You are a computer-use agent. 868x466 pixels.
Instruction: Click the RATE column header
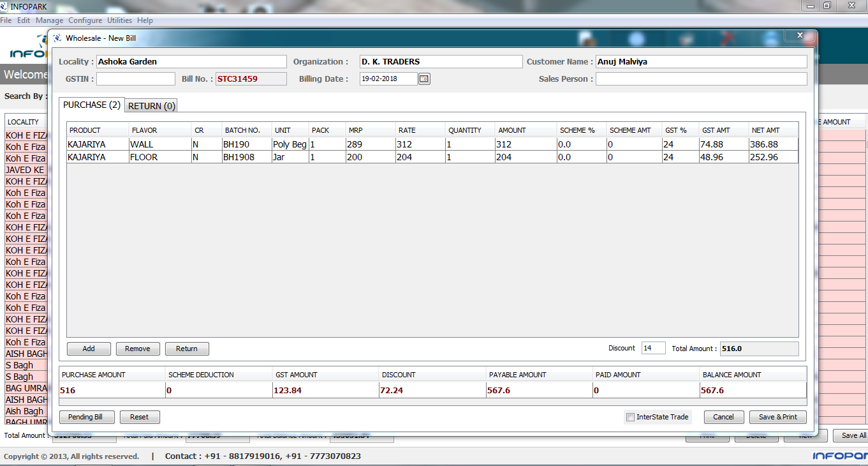421,130
